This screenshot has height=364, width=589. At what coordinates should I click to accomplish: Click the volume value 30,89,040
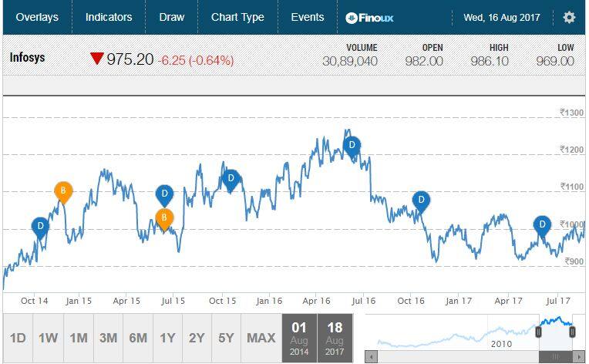(x=350, y=61)
